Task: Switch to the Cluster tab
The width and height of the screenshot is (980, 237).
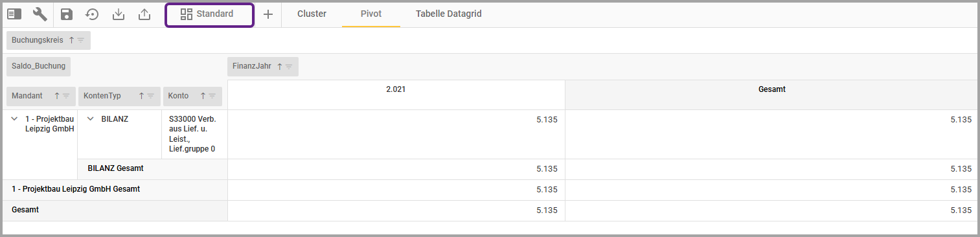Action: pos(312,14)
